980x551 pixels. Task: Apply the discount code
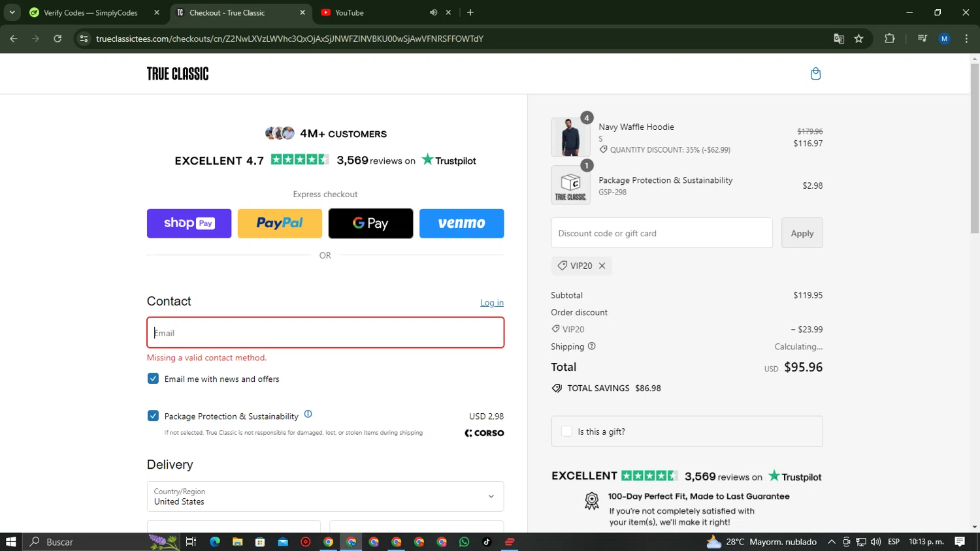[802, 233]
